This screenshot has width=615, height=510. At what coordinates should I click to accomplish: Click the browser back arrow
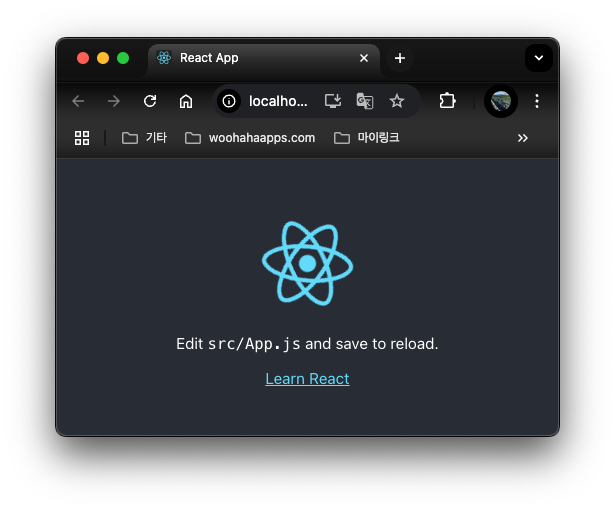click(78, 101)
